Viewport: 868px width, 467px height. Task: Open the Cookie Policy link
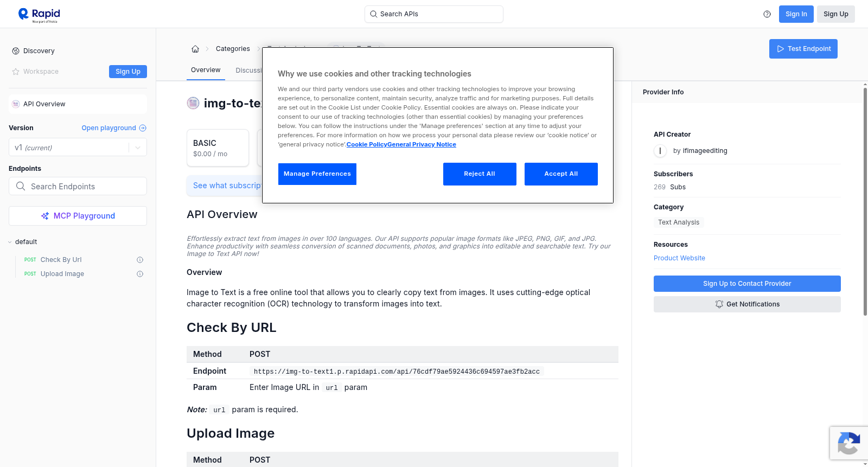[x=367, y=145]
